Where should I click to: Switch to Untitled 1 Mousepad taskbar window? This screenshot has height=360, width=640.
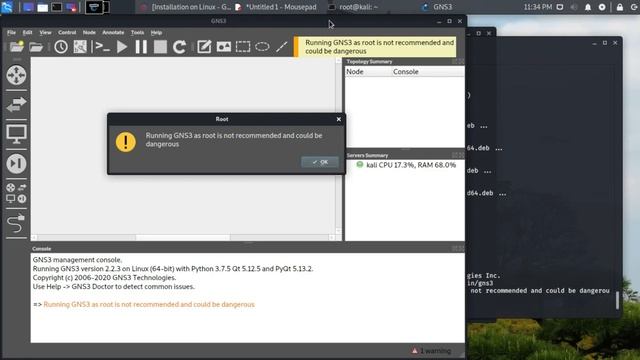coord(276,7)
